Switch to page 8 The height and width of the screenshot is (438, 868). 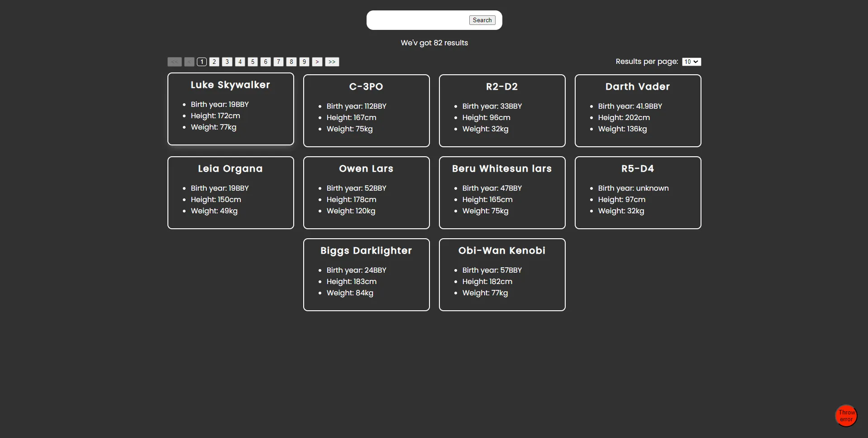[291, 62]
